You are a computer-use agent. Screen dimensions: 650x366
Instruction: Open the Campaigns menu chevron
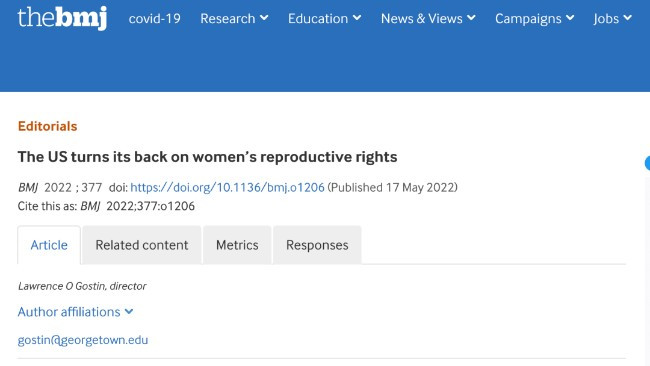(570, 18)
